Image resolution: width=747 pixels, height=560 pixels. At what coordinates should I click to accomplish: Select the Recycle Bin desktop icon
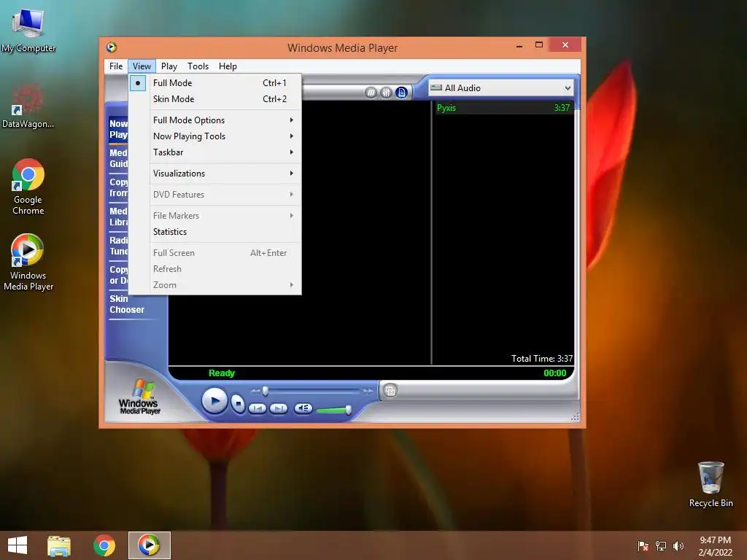pos(711,484)
